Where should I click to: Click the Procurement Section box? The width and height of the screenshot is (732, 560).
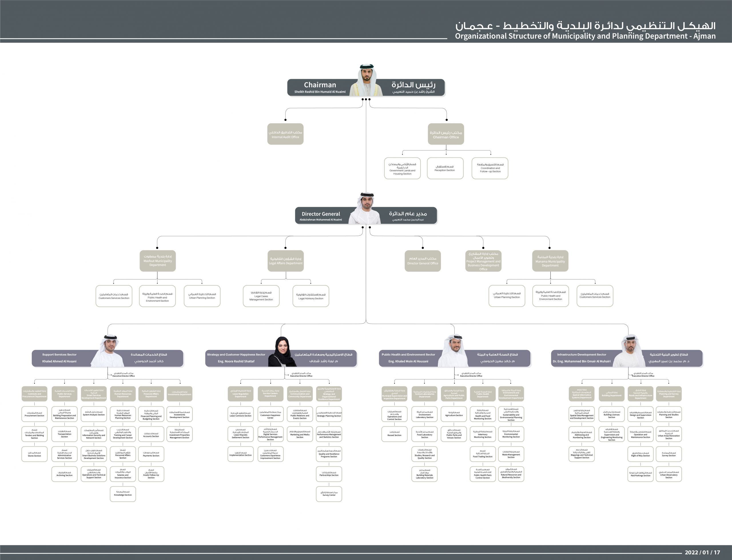34,414
